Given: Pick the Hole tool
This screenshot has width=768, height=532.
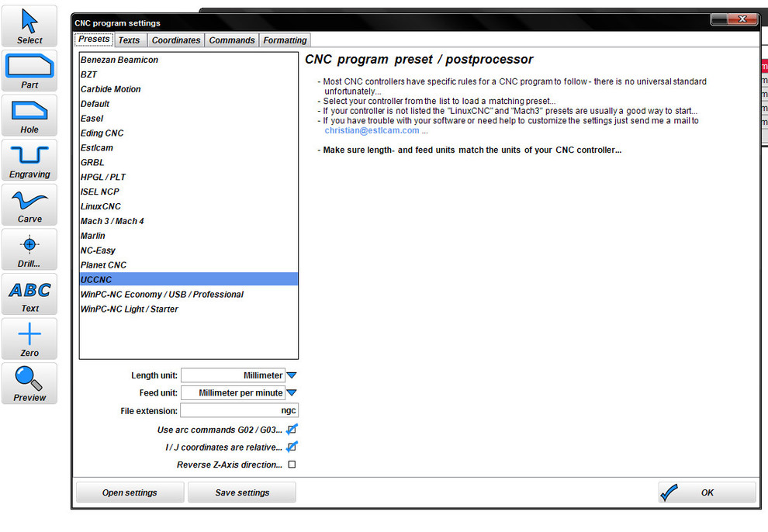Looking at the screenshot, I should coord(29,116).
